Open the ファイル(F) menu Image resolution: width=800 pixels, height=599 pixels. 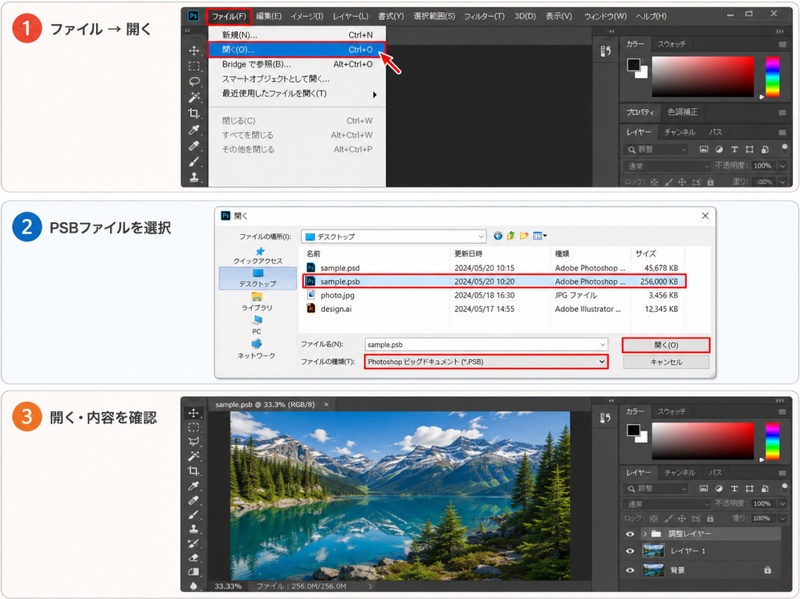(x=229, y=16)
